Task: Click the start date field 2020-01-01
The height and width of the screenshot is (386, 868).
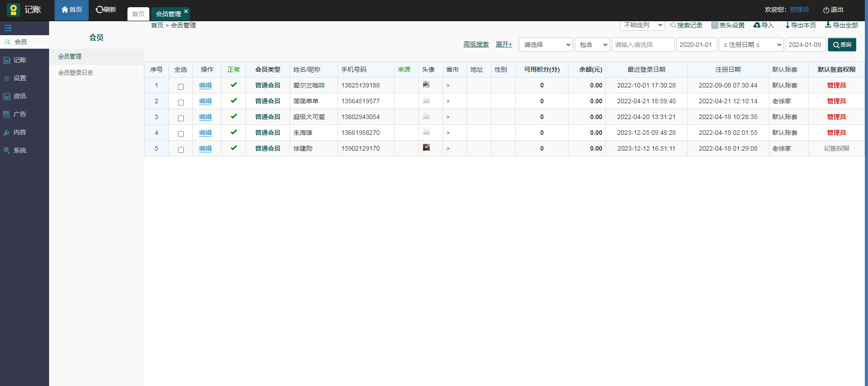Action: point(697,45)
